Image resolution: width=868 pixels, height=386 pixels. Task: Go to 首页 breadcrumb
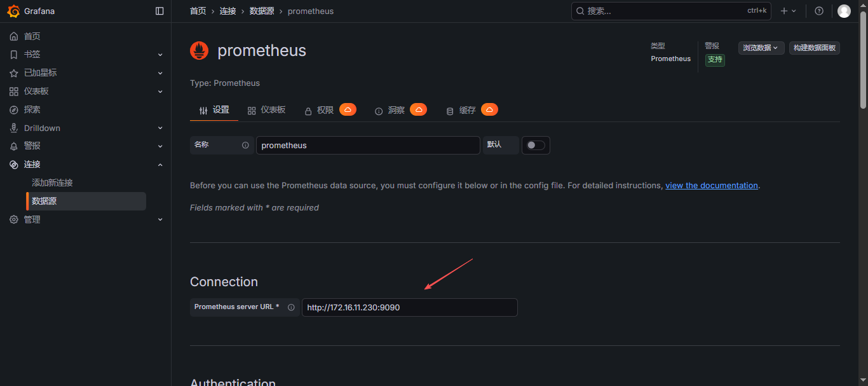coord(198,11)
